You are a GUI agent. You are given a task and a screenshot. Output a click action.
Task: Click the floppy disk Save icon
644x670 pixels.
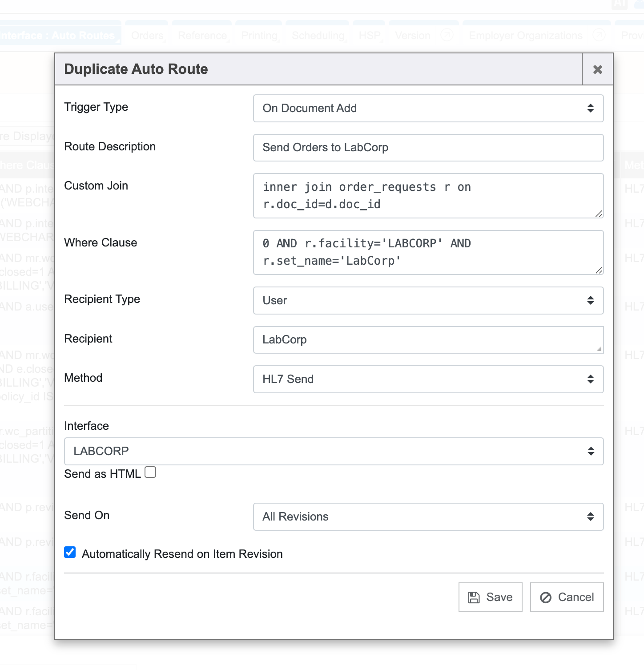[x=474, y=597]
